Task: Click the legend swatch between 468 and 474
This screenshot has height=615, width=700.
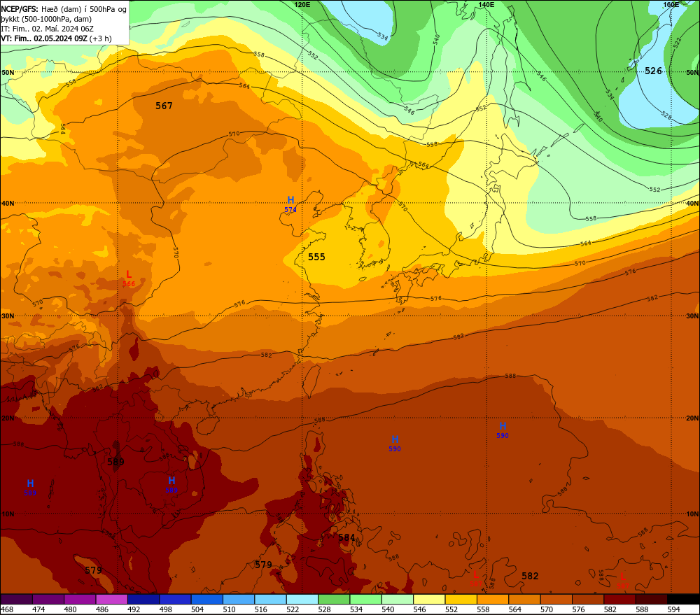Action: click(17, 599)
